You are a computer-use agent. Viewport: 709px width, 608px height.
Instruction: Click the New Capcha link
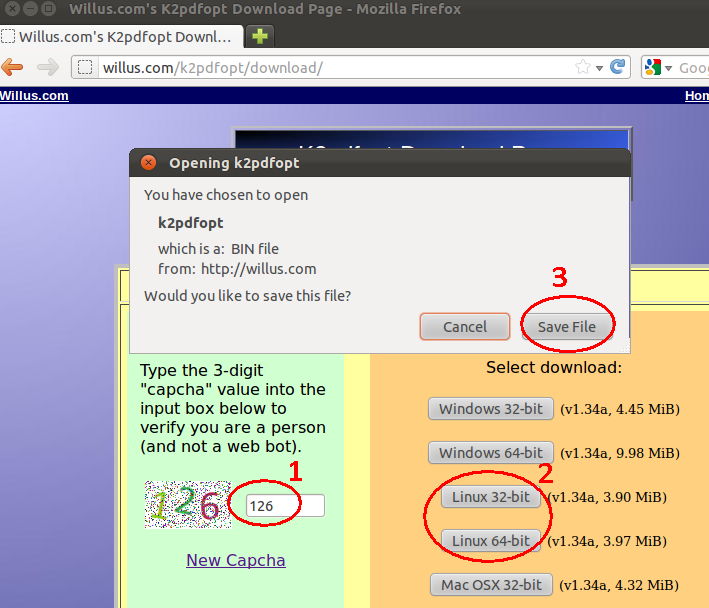pos(236,560)
